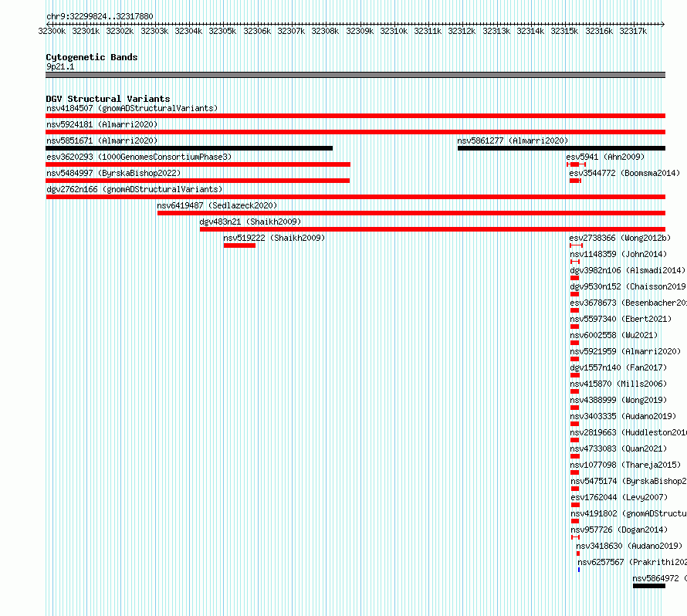Image resolution: width=687 pixels, height=616 pixels.
Task: Select the short red bar of nsv519222
Action: [239, 245]
